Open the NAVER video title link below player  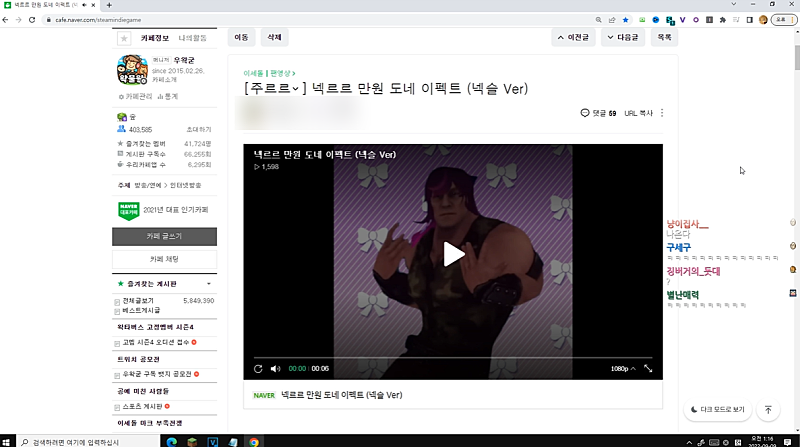tap(341, 395)
